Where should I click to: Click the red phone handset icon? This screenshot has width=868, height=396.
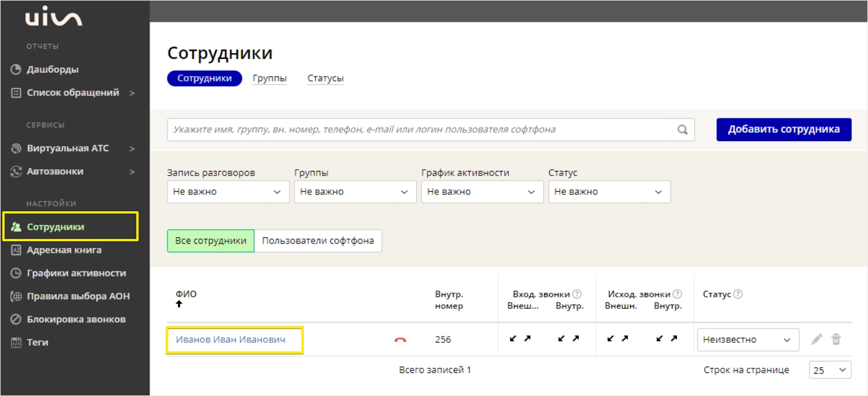(x=400, y=340)
